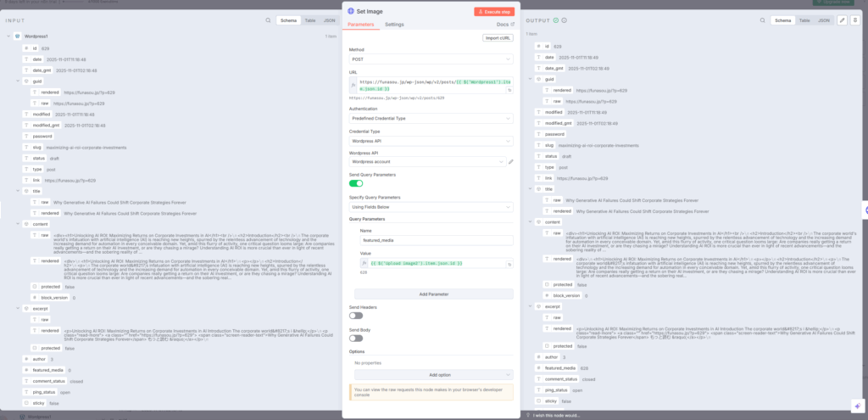The width and height of the screenshot is (868, 420).
Task: Click the search icon in the INPUT panel
Action: click(268, 19)
